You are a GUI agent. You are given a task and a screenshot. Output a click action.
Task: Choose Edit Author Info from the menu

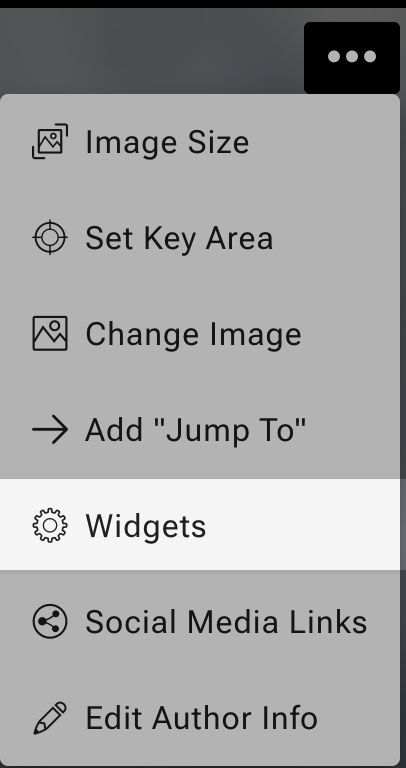(200, 718)
